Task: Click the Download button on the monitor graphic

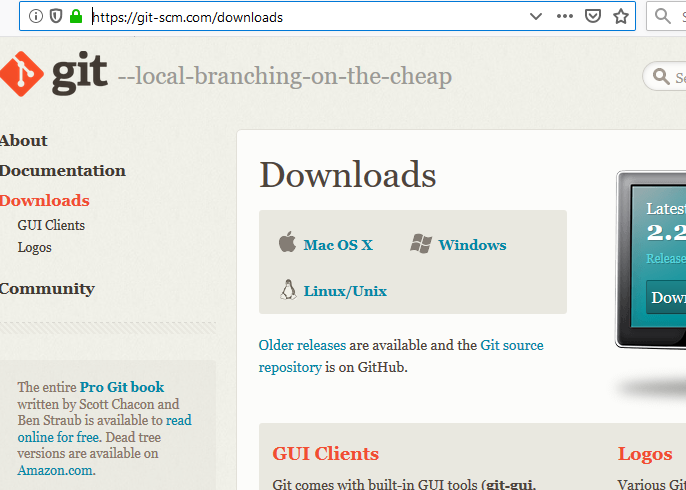Action: click(666, 297)
